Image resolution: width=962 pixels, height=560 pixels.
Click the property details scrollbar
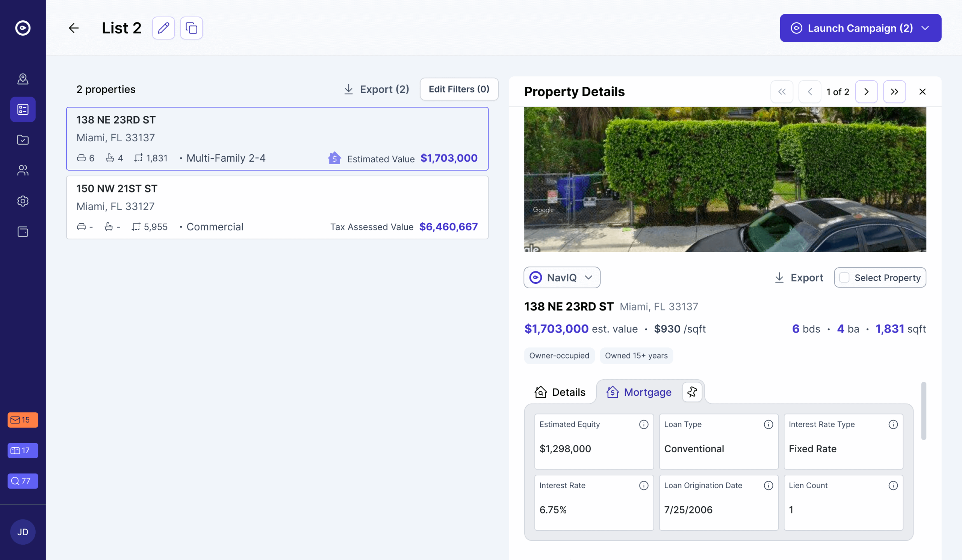pos(923,411)
